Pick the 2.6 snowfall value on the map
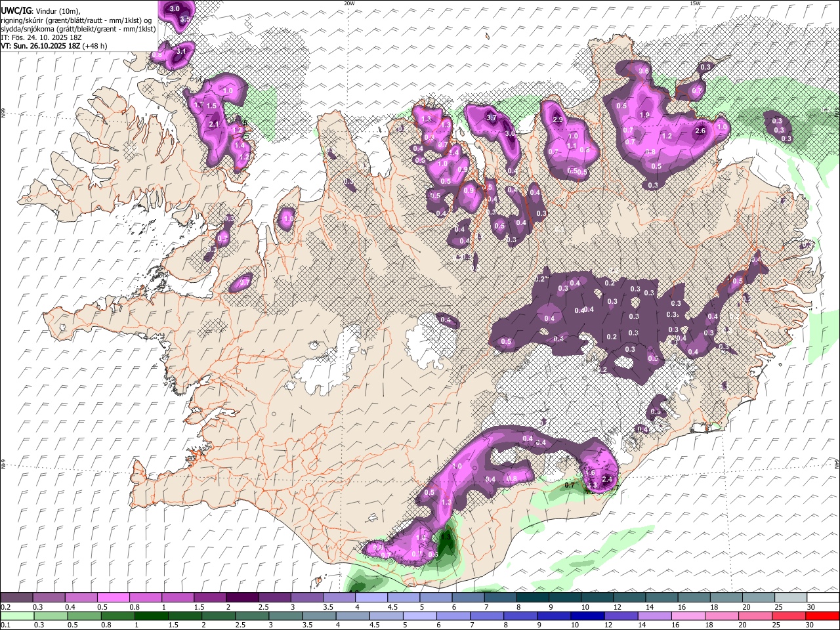This screenshot has height=630, width=840. [x=700, y=131]
